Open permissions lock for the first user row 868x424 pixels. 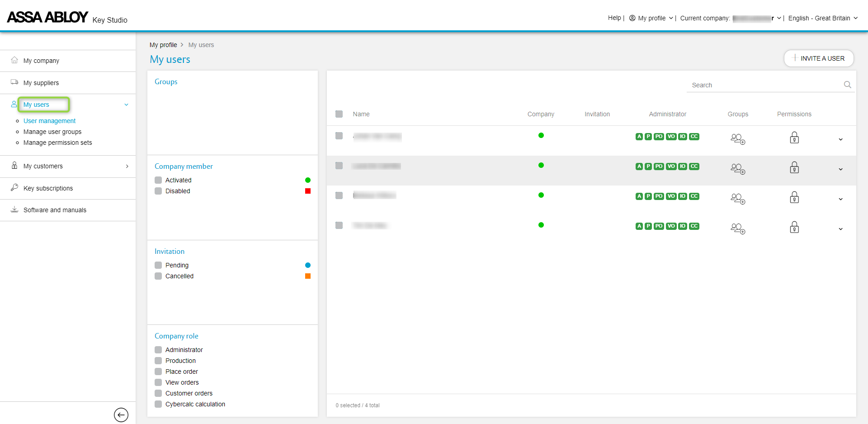[x=794, y=138]
